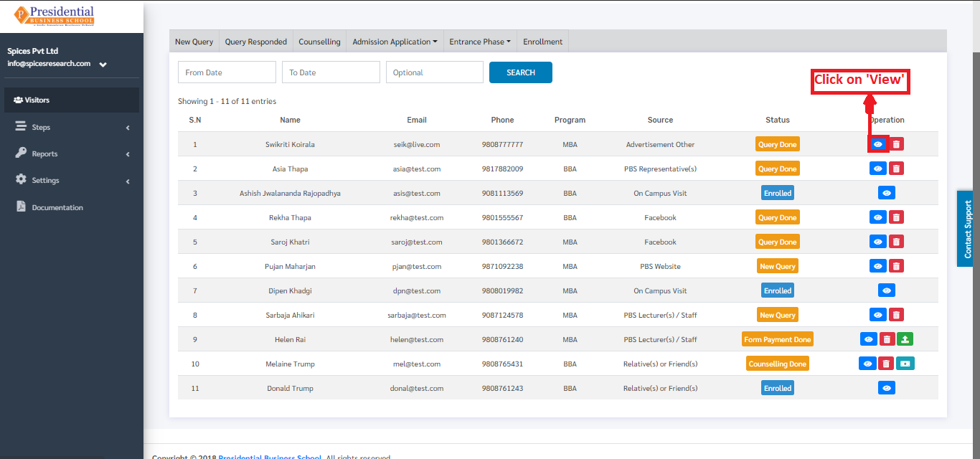Click source PBS Website

(x=660, y=266)
